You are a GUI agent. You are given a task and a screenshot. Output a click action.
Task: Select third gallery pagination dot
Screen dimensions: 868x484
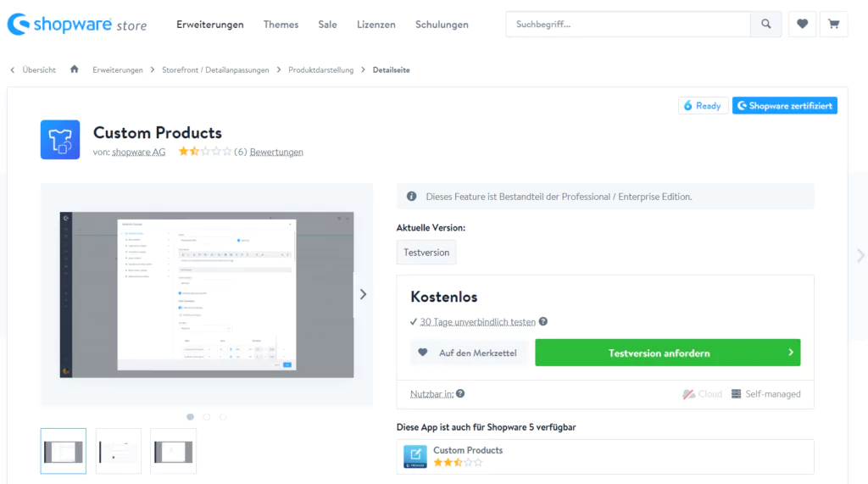pyautogui.click(x=223, y=416)
